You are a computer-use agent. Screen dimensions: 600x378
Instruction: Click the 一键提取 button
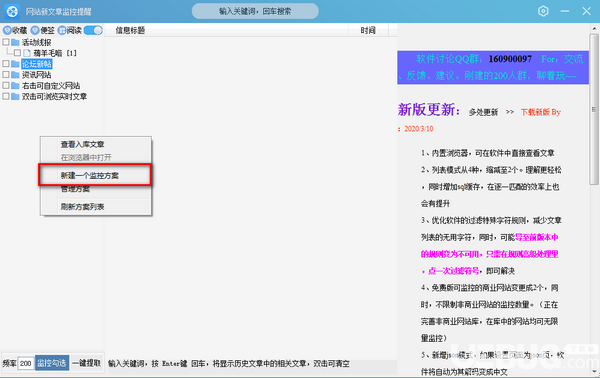[87, 363]
